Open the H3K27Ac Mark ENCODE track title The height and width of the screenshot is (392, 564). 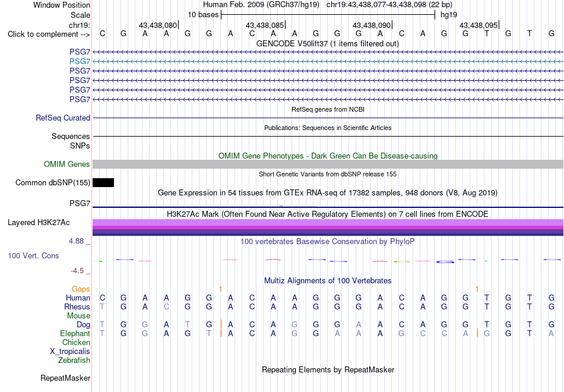(328, 214)
